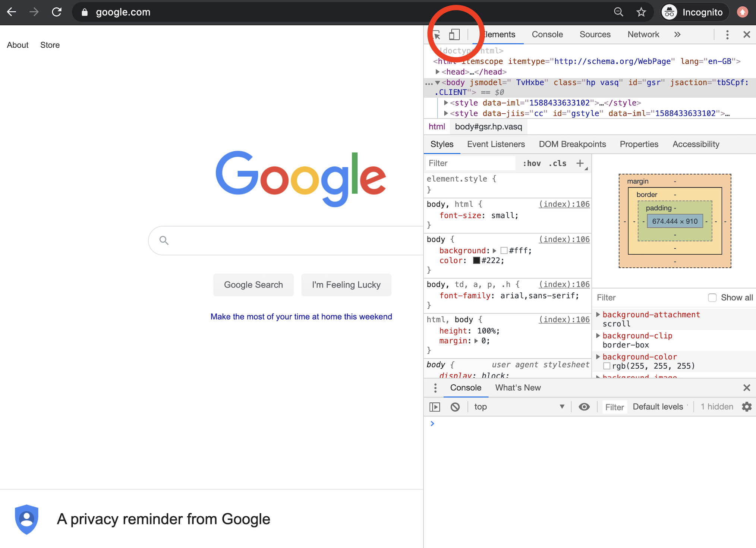Show console sidebar panel icon
756x548 pixels.
435,407
